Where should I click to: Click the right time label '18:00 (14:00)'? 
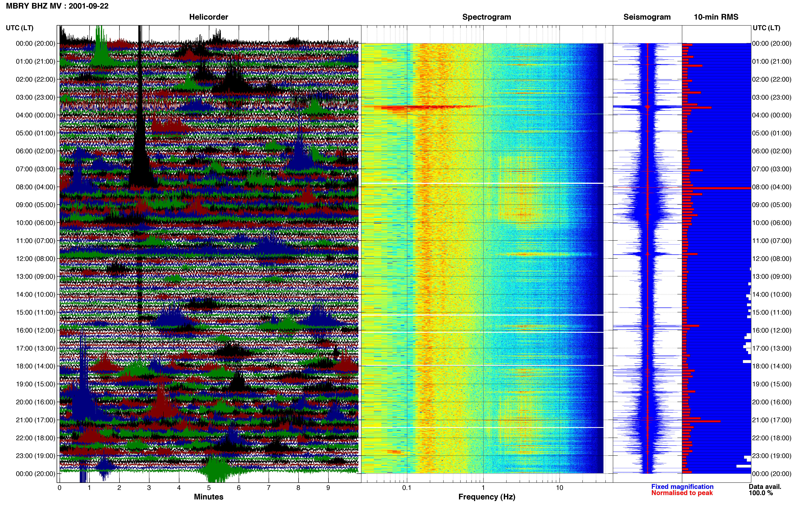772,366
